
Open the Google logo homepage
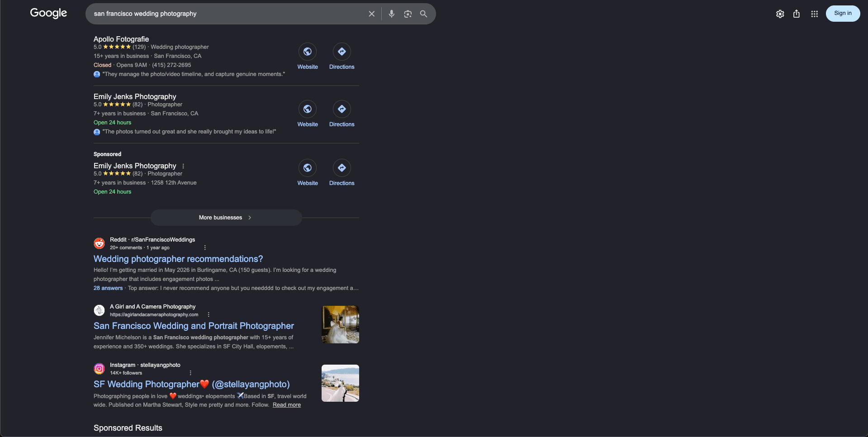point(48,13)
